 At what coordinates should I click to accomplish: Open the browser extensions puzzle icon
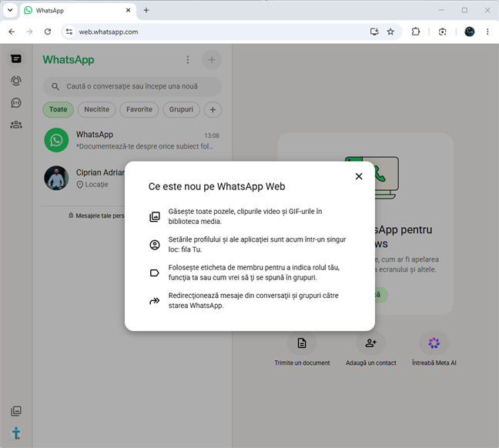[416, 32]
